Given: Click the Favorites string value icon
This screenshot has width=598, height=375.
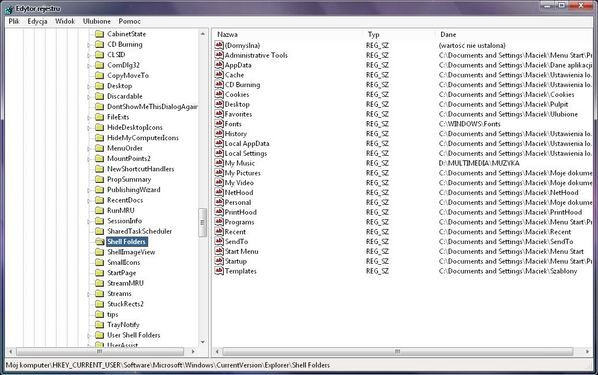Looking at the screenshot, I should coord(219,114).
